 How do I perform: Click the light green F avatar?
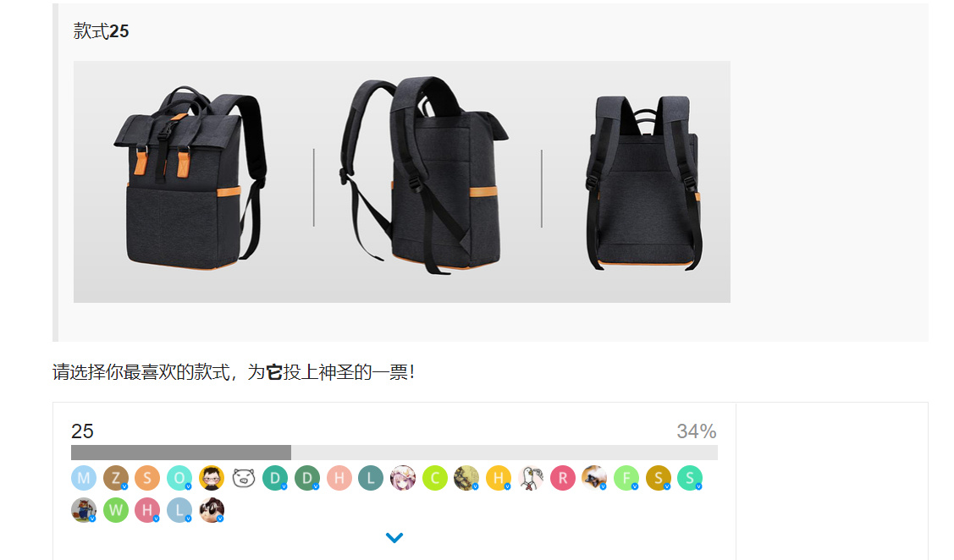tap(626, 478)
